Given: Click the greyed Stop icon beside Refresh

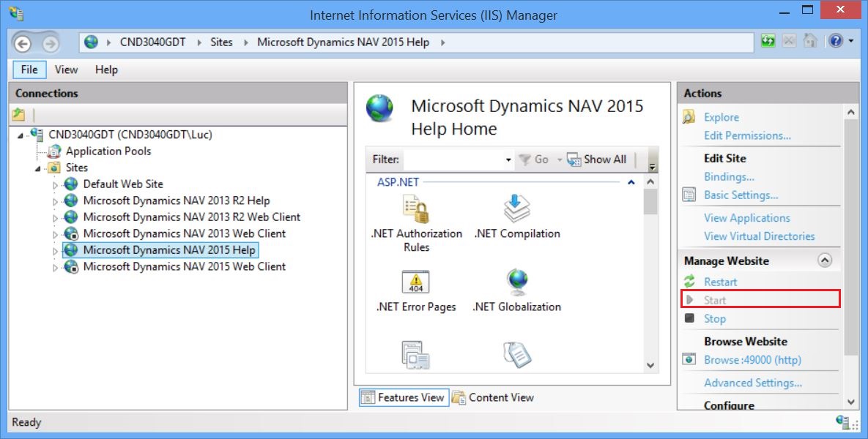Looking at the screenshot, I should [789, 42].
